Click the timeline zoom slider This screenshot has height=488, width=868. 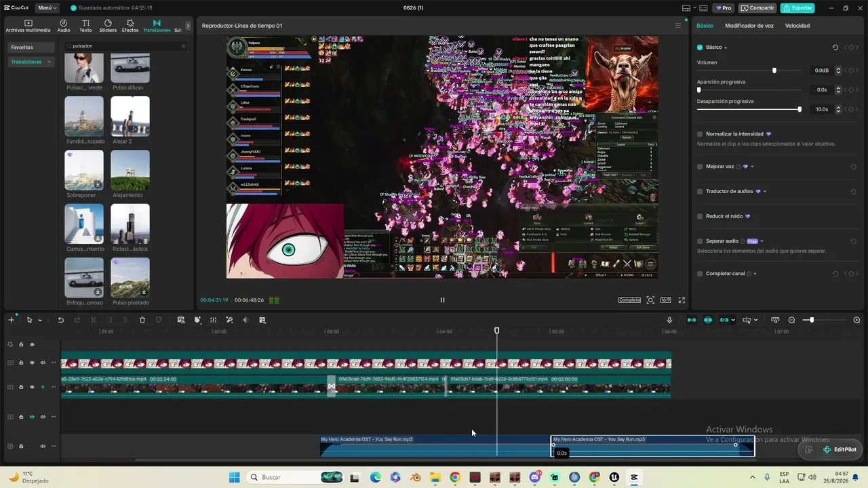point(824,320)
